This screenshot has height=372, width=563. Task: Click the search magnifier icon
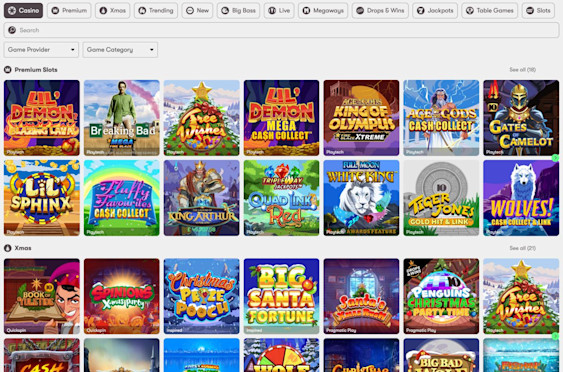12,30
